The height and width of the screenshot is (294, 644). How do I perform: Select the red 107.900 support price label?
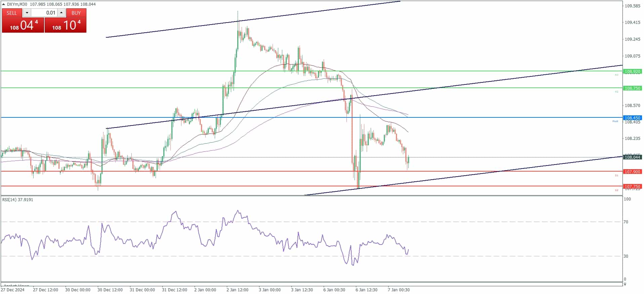click(x=632, y=172)
